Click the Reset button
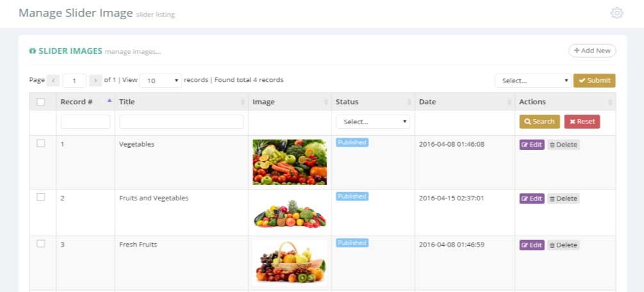The image size is (644, 292). coord(582,122)
